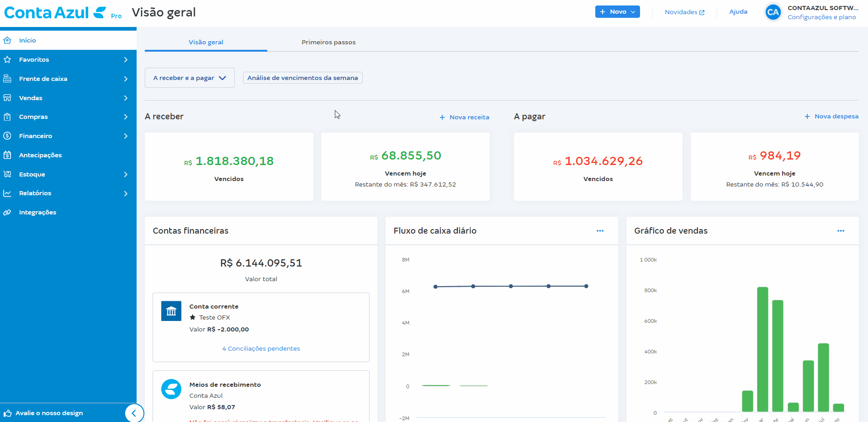The width and height of the screenshot is (868, 422).
Task: Expand the Compras submenu chevron
Action: tap(126, 117)
